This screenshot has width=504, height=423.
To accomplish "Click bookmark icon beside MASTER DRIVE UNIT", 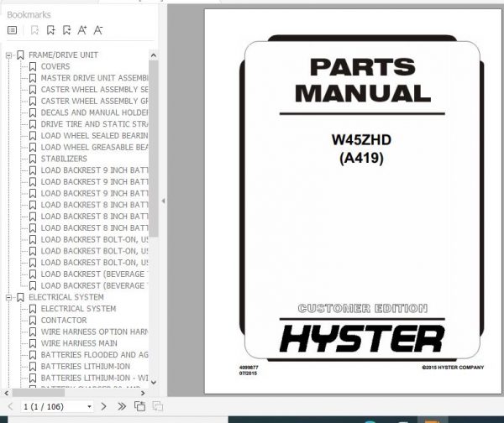I will [x=33, y=78].
